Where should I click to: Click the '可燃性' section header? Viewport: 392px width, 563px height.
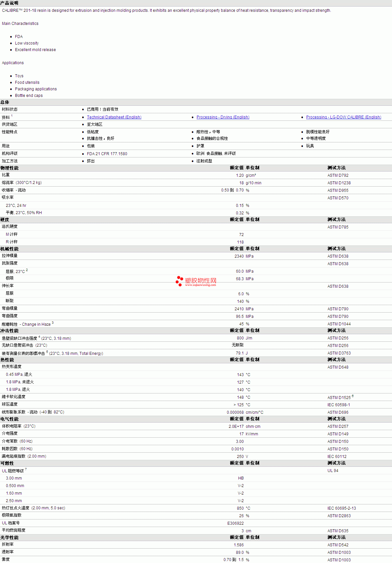click(x=7, y=463)
